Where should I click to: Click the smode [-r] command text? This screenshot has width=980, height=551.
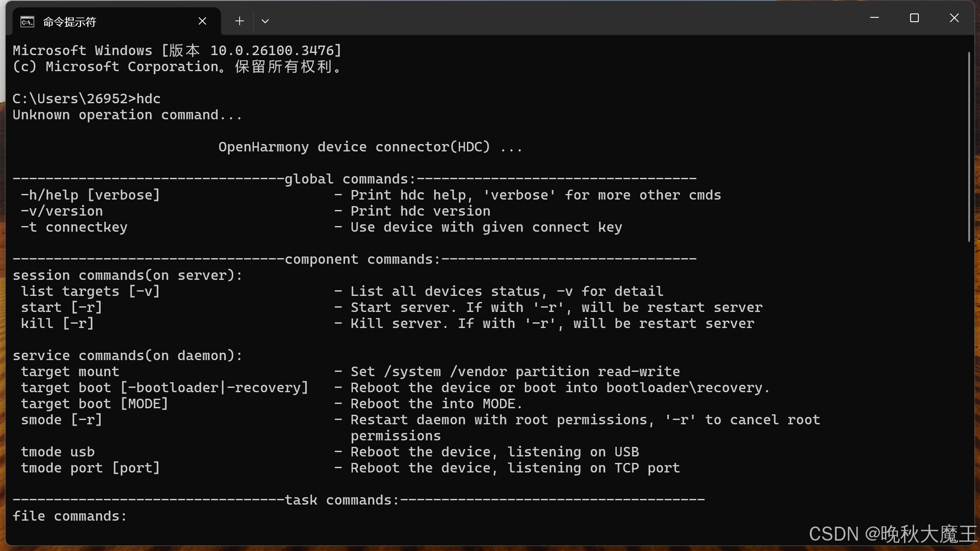tap(62, 420)
